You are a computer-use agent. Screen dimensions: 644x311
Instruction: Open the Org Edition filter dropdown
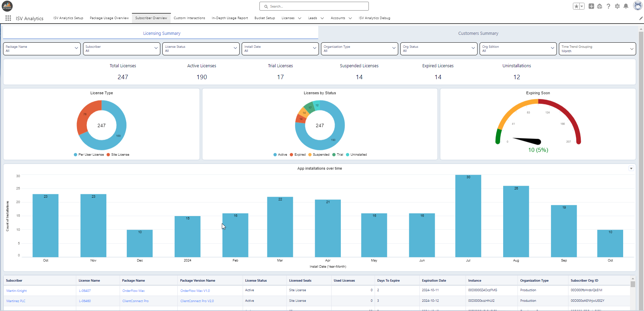pyautogui.click(x=518, y=48)
